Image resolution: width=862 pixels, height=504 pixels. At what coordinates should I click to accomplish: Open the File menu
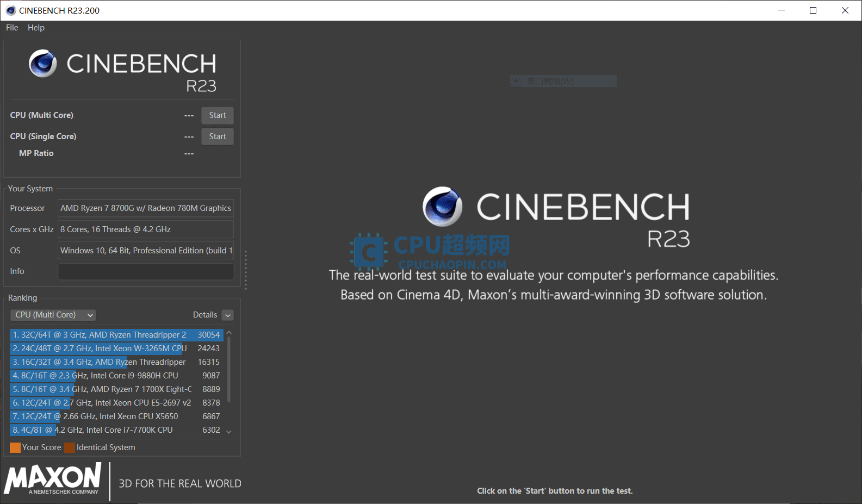[12, 28]
